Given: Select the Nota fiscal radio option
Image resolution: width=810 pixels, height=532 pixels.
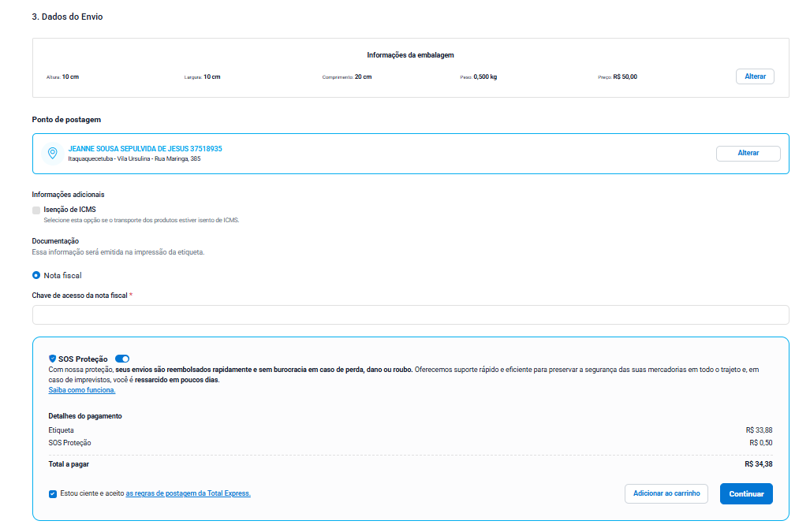Looking at the screenshot, I should pyautogui.click(x=36, y=276).
